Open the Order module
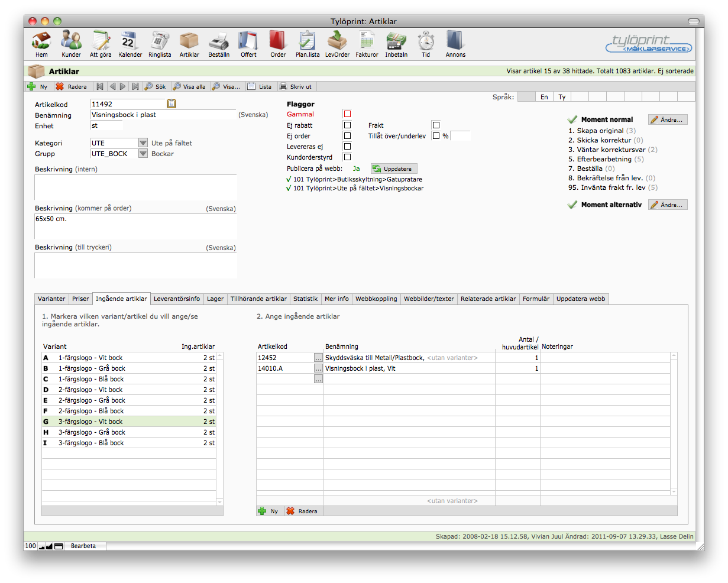This screenshot has height=583, width=728. click(278, 44)
